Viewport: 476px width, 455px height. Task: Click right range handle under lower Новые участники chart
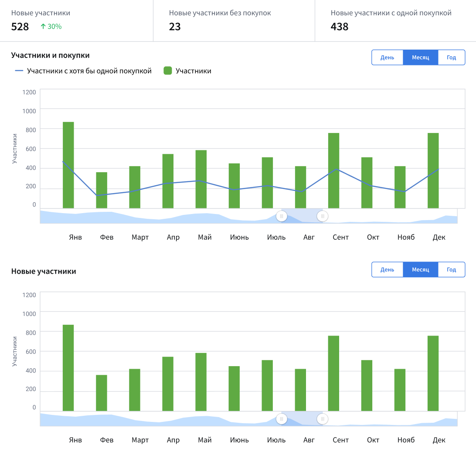(323, 419)
